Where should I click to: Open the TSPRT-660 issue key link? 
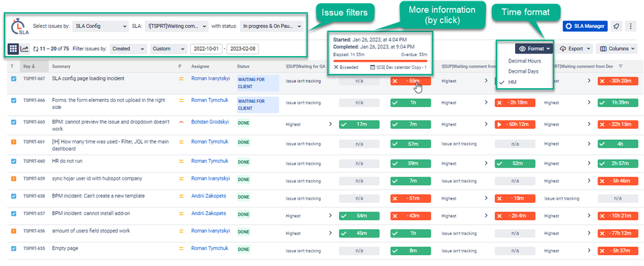34,161
